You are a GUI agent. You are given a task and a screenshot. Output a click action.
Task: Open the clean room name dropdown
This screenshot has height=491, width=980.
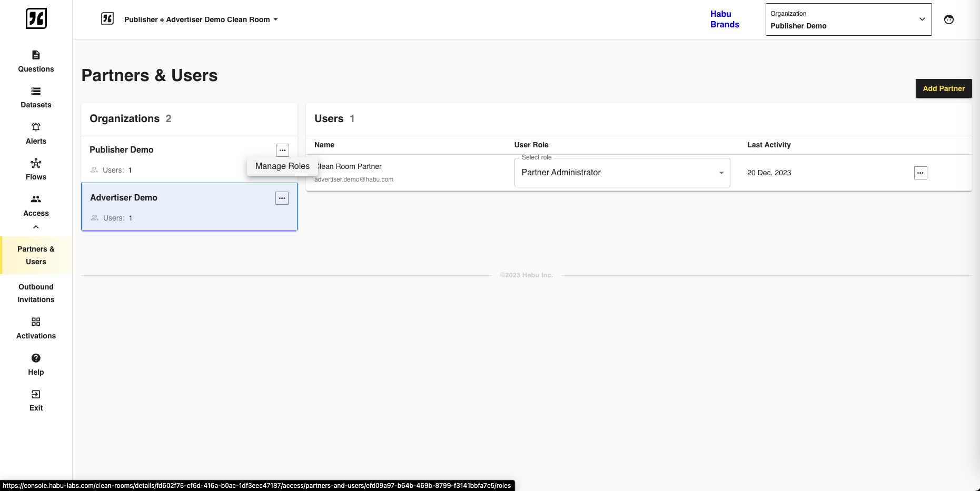[x=201, y=19]
